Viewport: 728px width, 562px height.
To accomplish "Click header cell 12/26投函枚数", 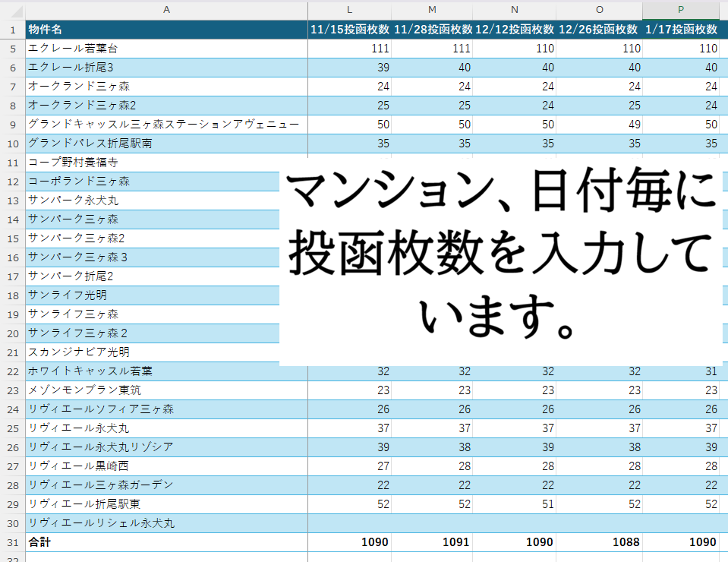I will (x=600, y=30).
